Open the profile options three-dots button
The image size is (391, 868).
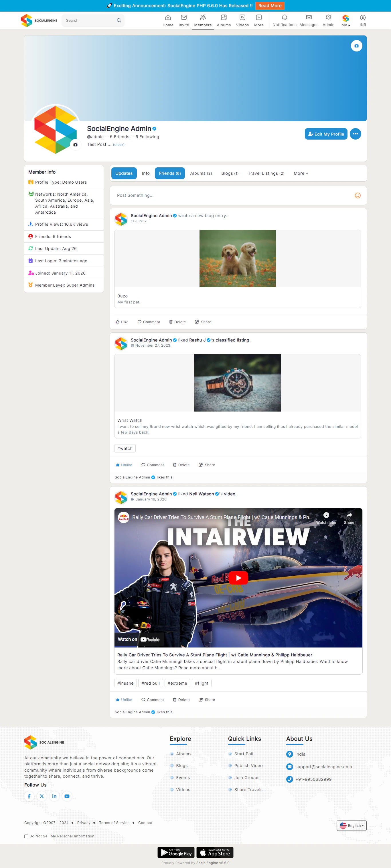(x=355, y=134)
